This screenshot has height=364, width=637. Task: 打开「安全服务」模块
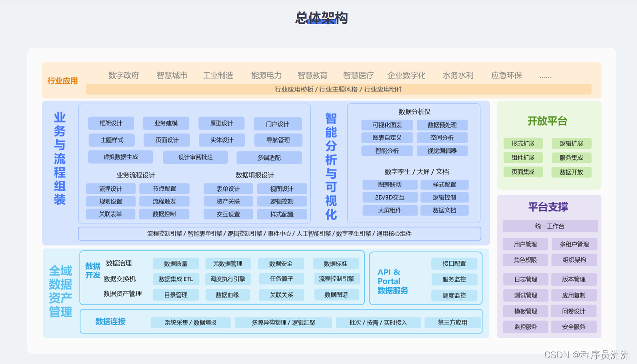pos(574,327)
